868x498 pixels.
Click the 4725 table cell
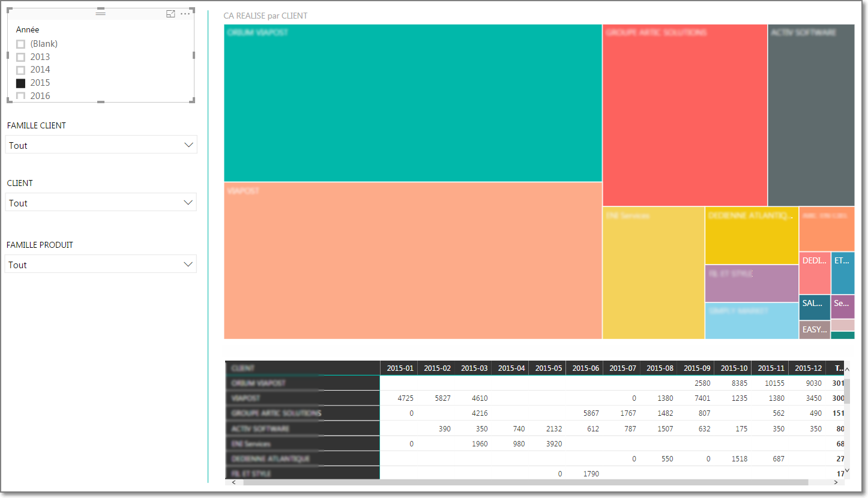(405, 398)
